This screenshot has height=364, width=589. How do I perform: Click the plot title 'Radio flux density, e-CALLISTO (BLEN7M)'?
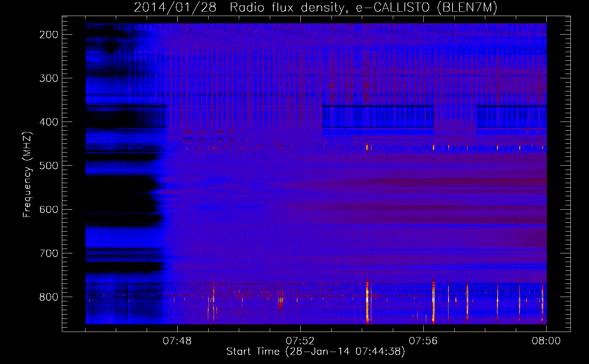click(x=363, y=8)
